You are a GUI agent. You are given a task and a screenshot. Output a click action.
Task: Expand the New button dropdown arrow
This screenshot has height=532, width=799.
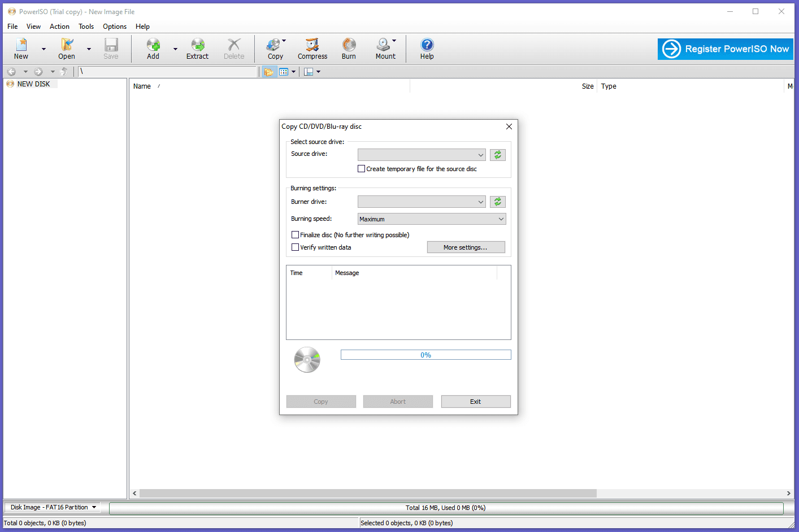[x=44, y=49]
